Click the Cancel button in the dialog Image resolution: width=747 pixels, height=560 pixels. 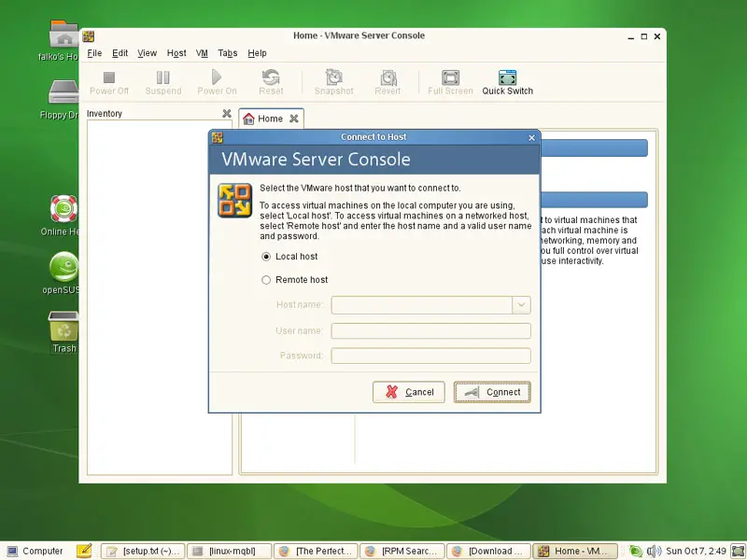[x=409, y=392]
